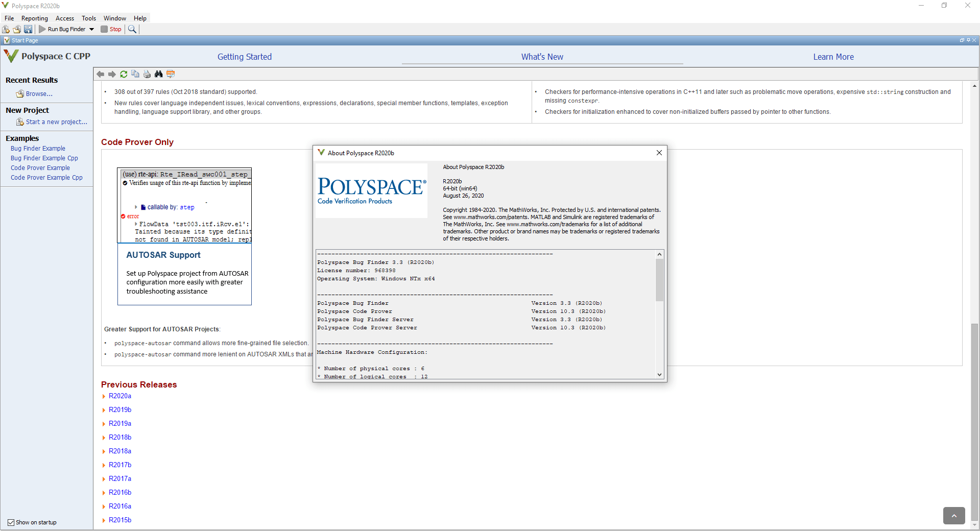Screen dimensions: 980x531
Task: Click the Start a new project... link
Action: click(57, 122)
